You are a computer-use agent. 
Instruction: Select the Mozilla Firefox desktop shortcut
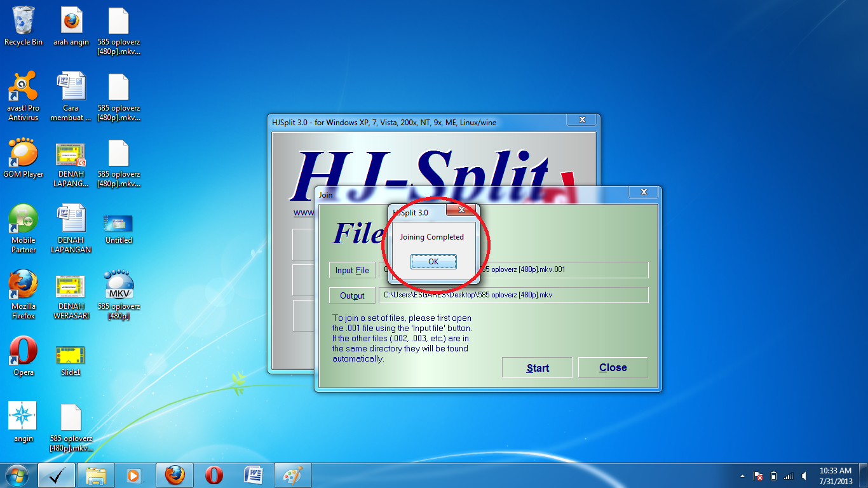click(x=24, y=295)
